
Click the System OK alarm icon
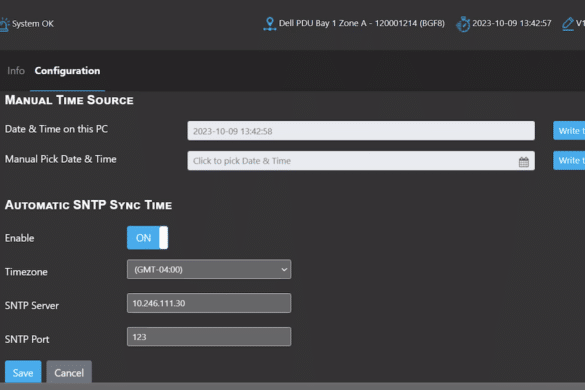(x=4, y=25)
